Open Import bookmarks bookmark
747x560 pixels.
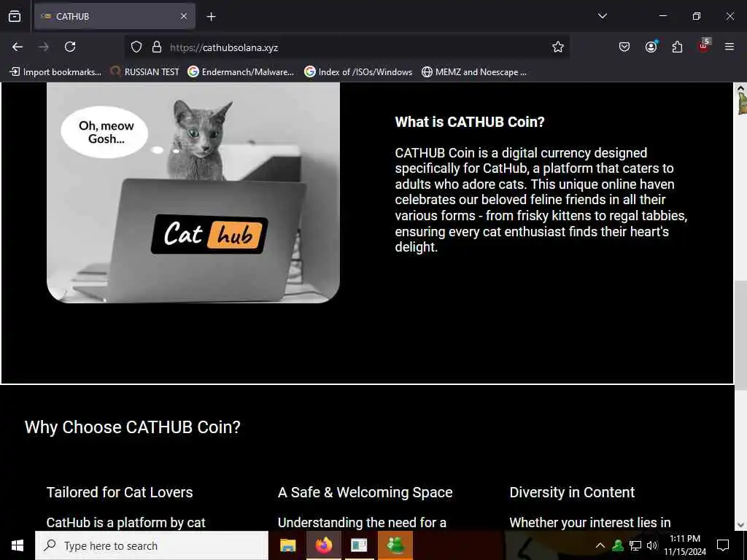[x=55, y=72]
